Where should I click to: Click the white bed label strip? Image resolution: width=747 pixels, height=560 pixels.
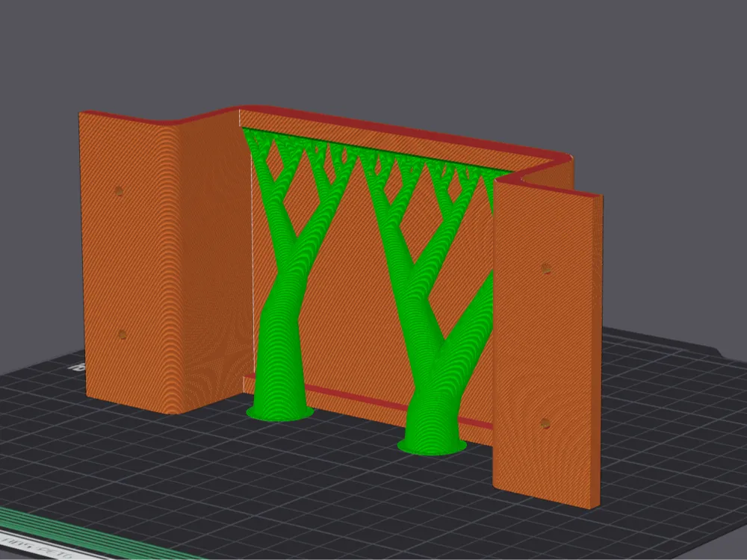(x=43, y=550)
